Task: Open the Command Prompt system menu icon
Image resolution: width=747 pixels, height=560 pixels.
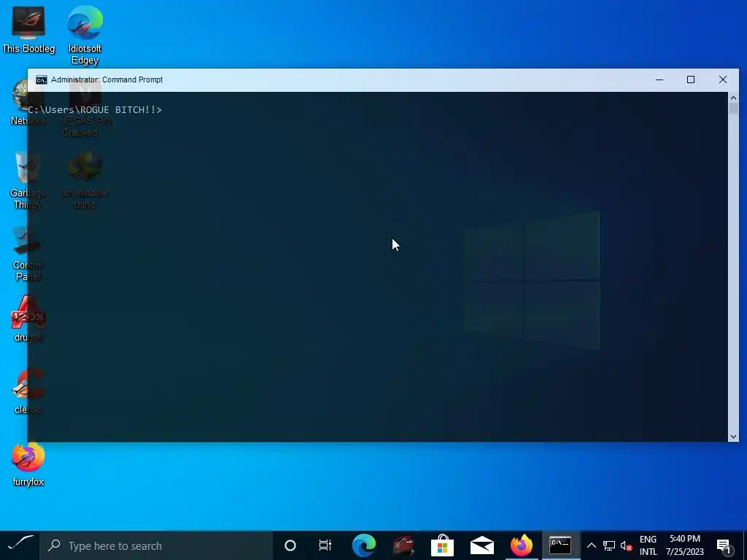Action: (42, 79)
